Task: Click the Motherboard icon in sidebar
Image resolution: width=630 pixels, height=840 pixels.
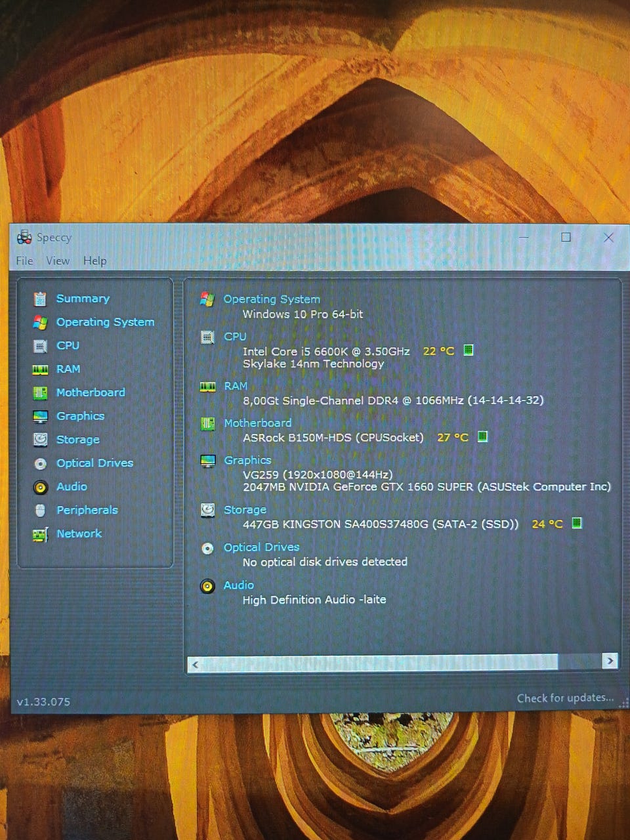Action: tap(40, 392)
